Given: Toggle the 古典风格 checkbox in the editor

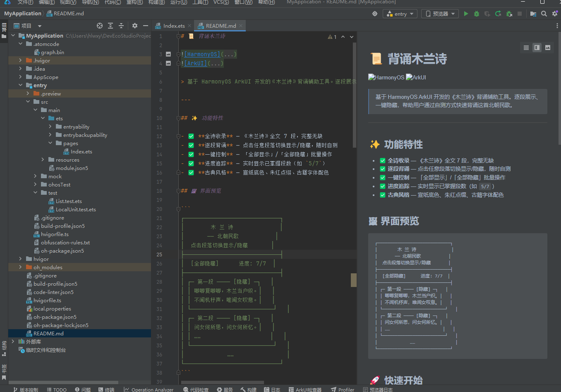Looking at the screenshot, I should click(x=191, y=172).
